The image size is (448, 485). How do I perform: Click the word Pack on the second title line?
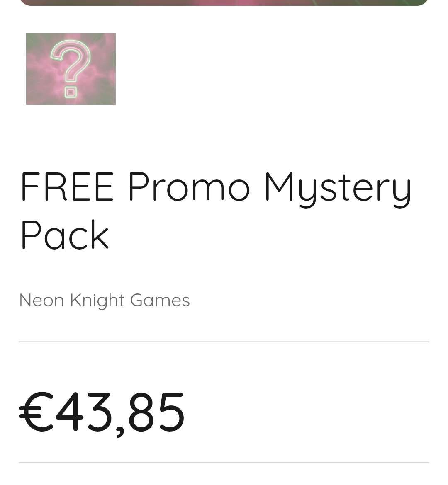click(65, 234)
